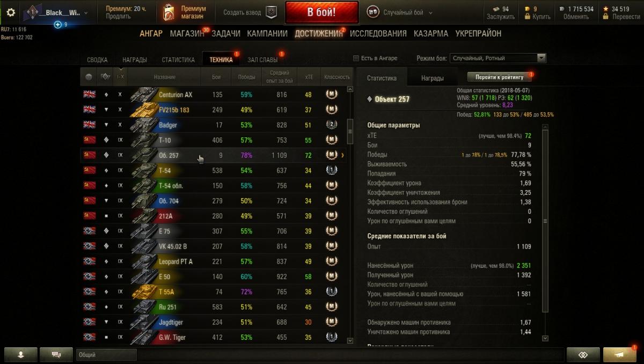Click the Перейти к рейтингу button
644x364 pixels.
point(499,77)
